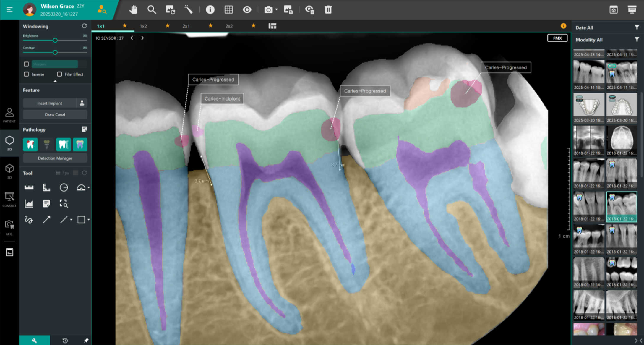The width and height of the screenshot is (644, 345).
Task: Enable the Film Effect checkbox
Action: point(59,74)
